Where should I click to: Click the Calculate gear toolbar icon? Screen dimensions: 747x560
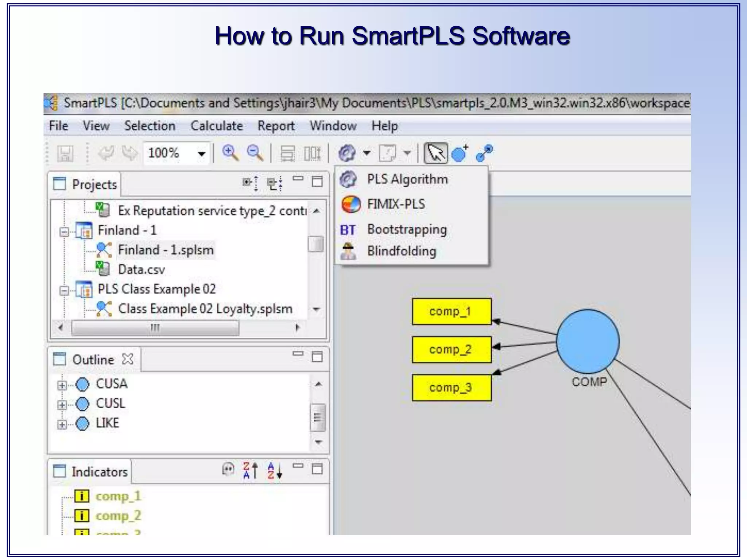pos(347,153)
